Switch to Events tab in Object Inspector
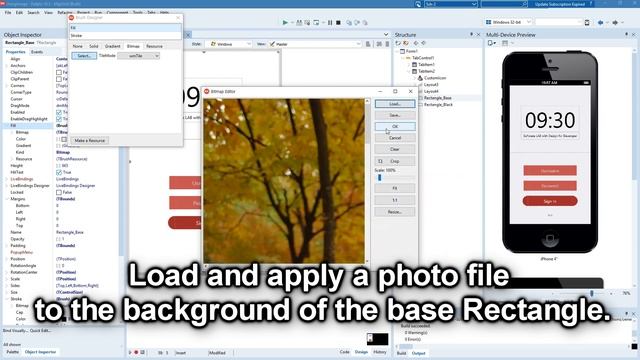Viewport: 640px width, 360px height. tap(37, 52)
